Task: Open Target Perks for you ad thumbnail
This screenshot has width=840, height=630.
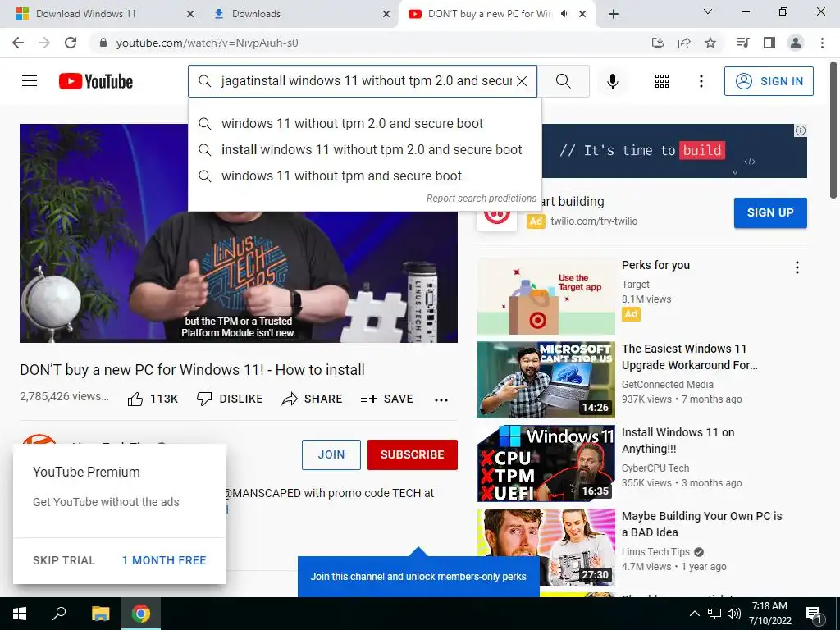Action: pyautogui.click(x=546, y=295)
